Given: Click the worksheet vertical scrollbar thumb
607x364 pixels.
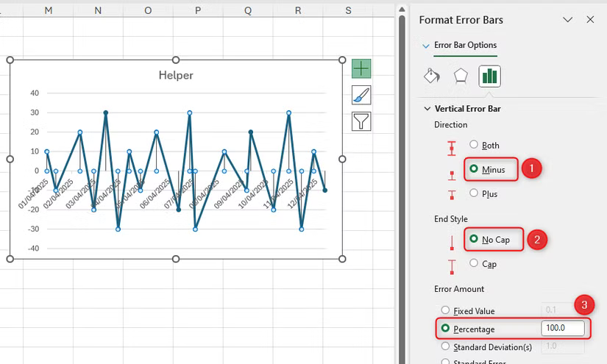Looking at the screenshot, I should (402, 190).
